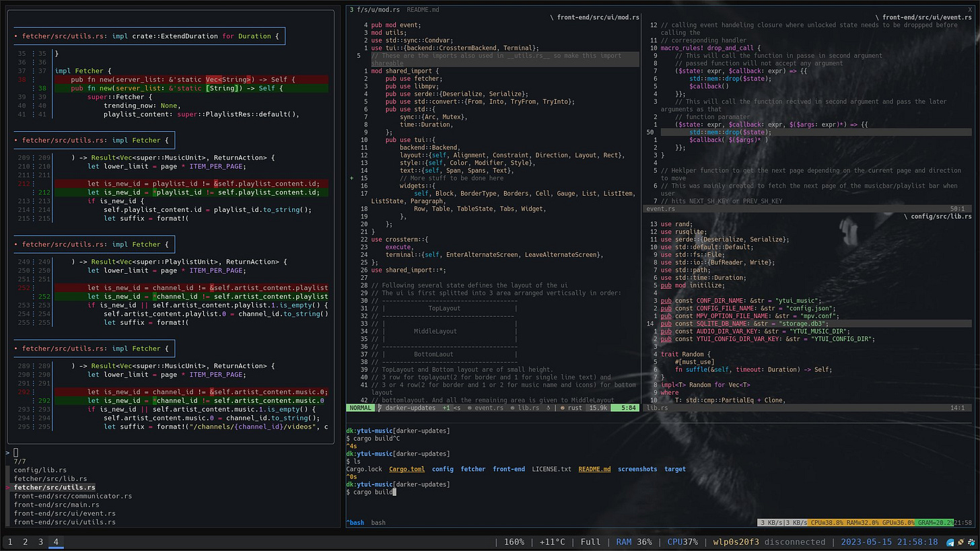Click the Full battery status
Viewport: 980px width, 551px height.
click(590, 542)
